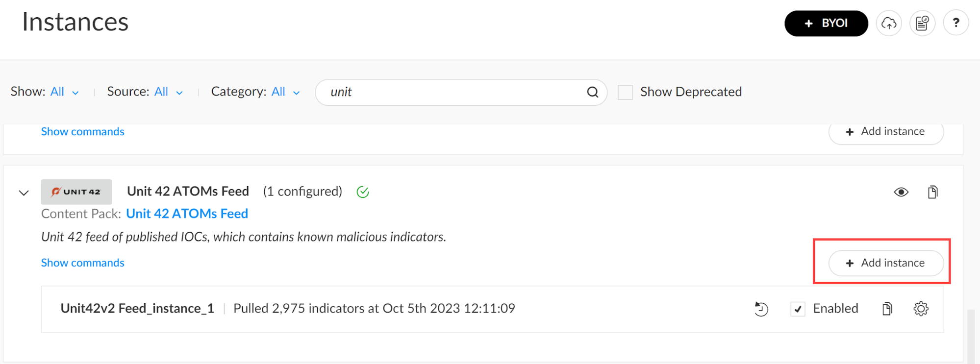The image size is (980, 364).
Task: Click the search magnifier icon
Action: click(x=592, y=92)
